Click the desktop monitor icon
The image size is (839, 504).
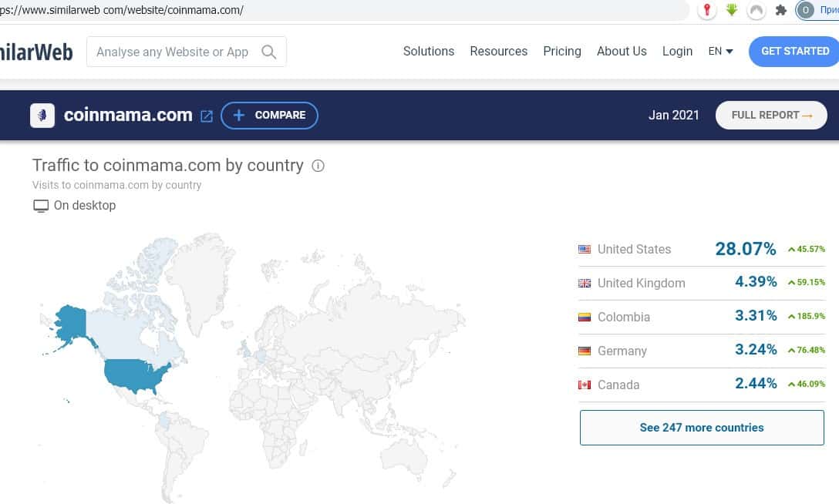41,206
